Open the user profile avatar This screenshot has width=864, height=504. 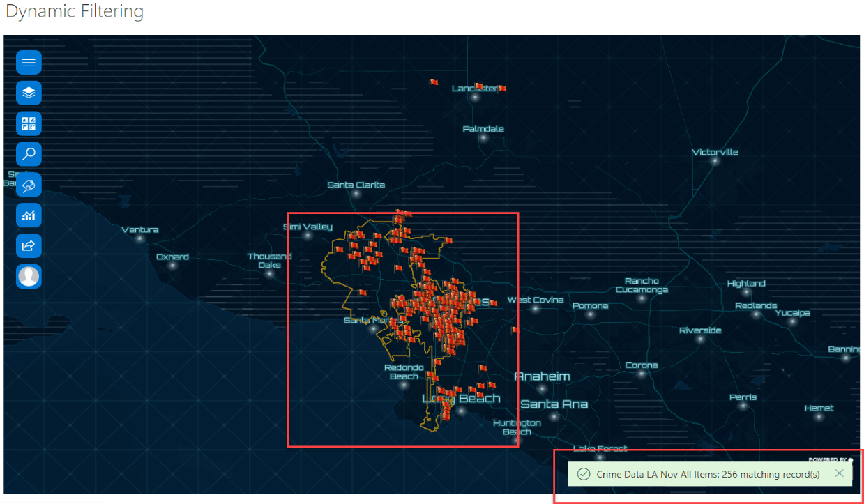[29, 276]
